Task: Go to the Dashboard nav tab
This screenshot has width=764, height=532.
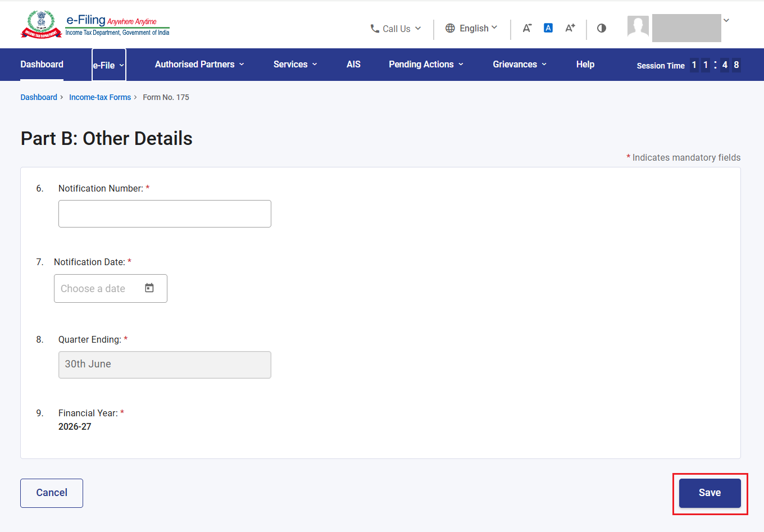Action: click(42, 64)
